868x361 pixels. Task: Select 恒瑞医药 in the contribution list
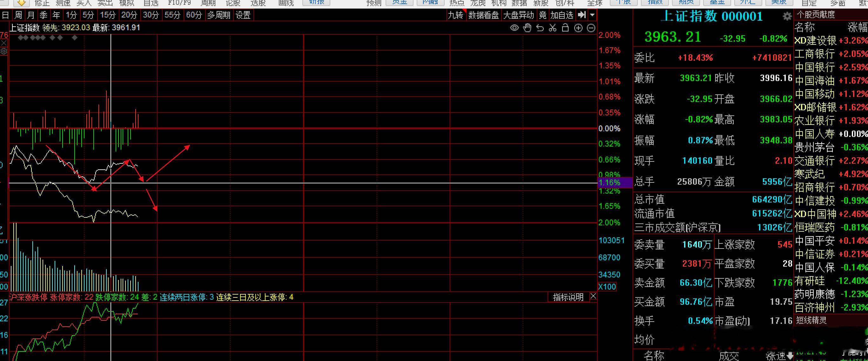(x=831, y=227)
